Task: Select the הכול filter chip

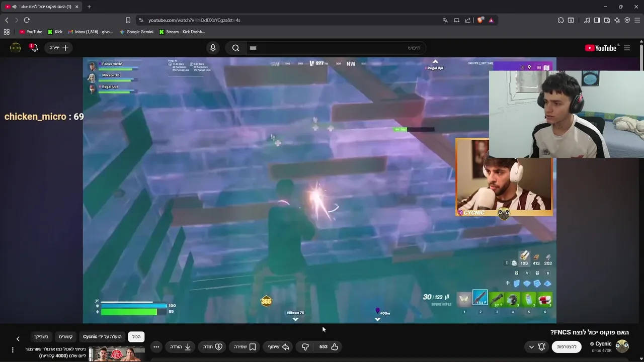Action: click(x=136, y=337)
